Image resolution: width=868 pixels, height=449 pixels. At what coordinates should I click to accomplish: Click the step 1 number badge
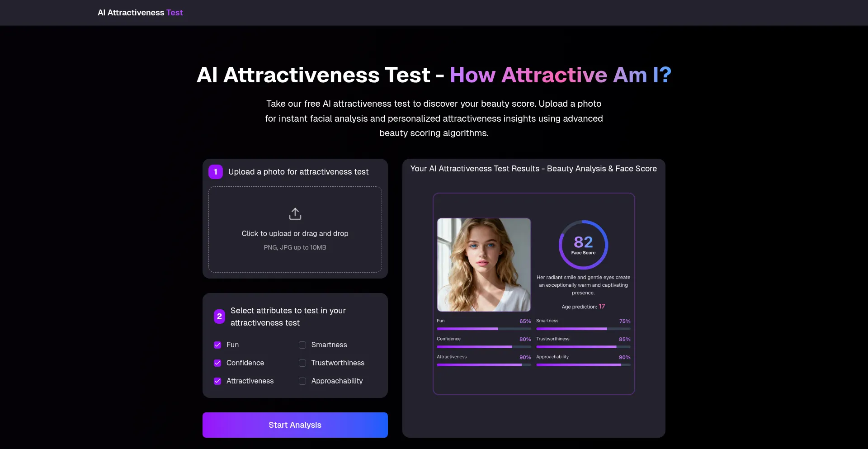click(216, 172)
